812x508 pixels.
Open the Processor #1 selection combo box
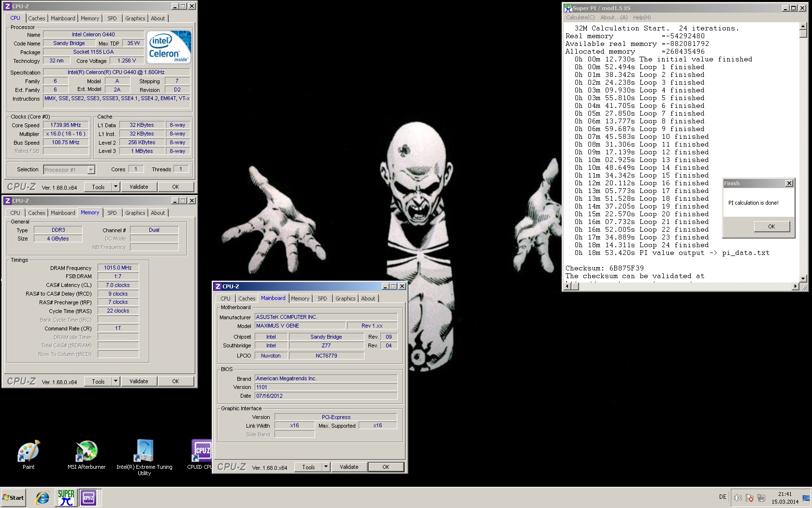pos(69,170)
